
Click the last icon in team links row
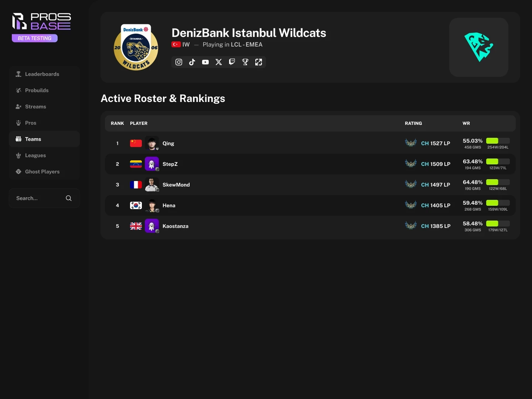point(259,62)
